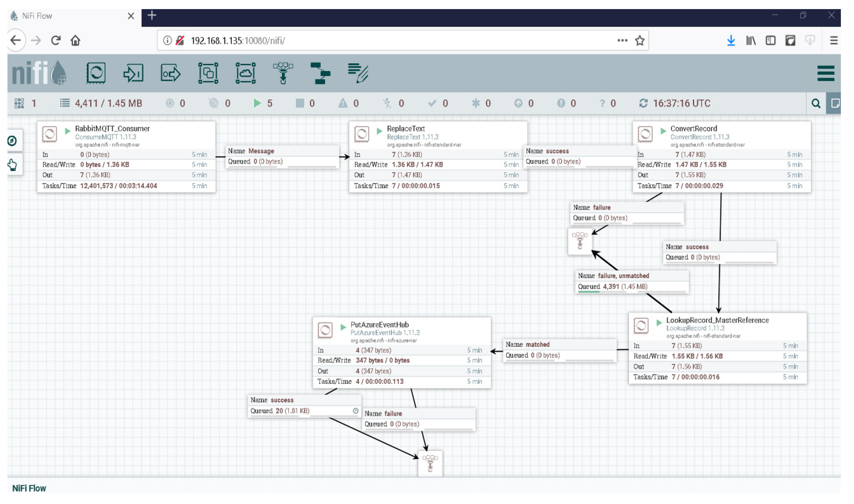Open the bulletin board icon beside search
Image resolution: width=854 pixels, height=504 pixels.
click(835, 103)
